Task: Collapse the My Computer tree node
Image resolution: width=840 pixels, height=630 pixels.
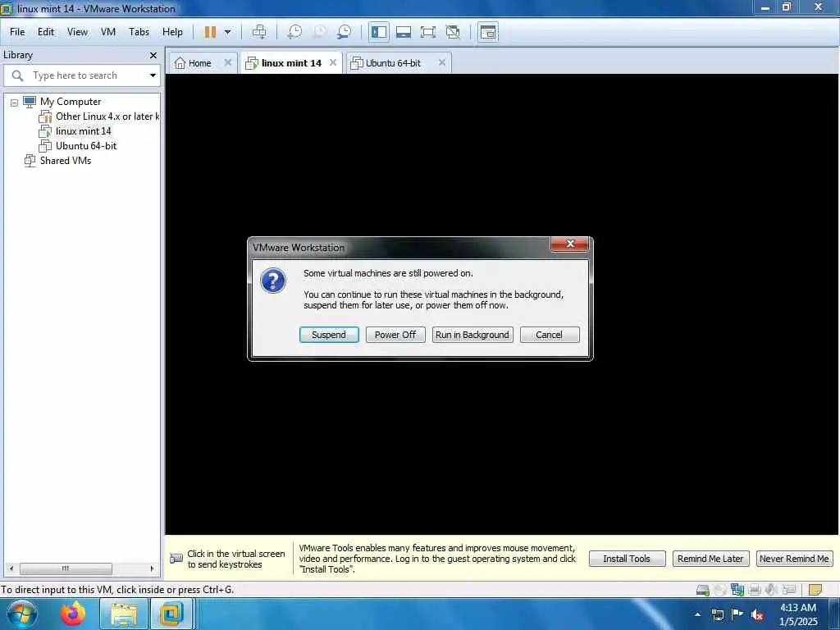Action: coord(15,103)
